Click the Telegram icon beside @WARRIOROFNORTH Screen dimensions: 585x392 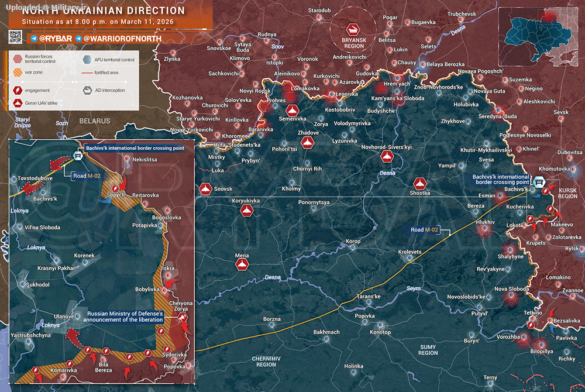[79, 39]
